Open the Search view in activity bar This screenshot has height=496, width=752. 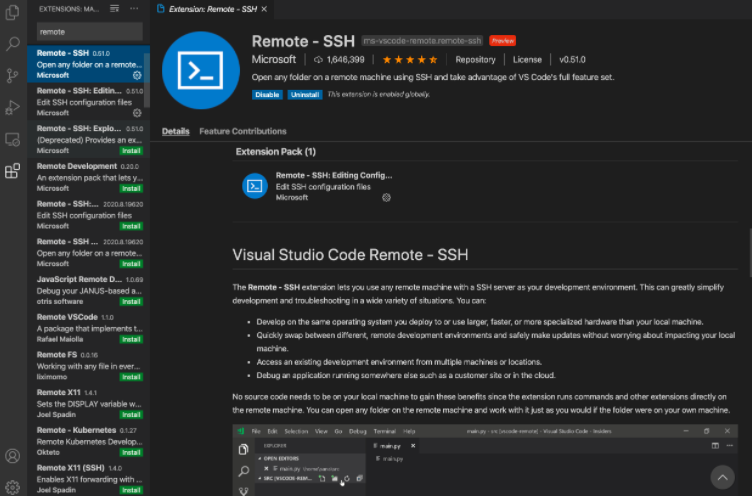pos(12,44)
